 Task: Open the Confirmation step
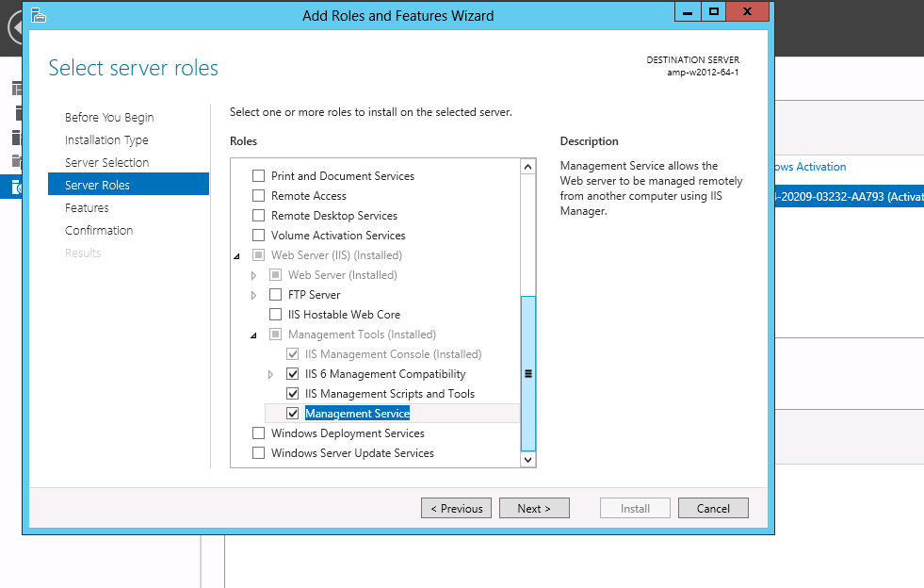pos(99,230)
